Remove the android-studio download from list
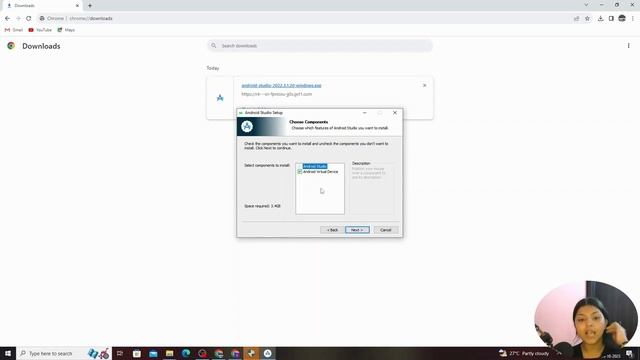Screen dimensions: 640x360 point(424,85)
